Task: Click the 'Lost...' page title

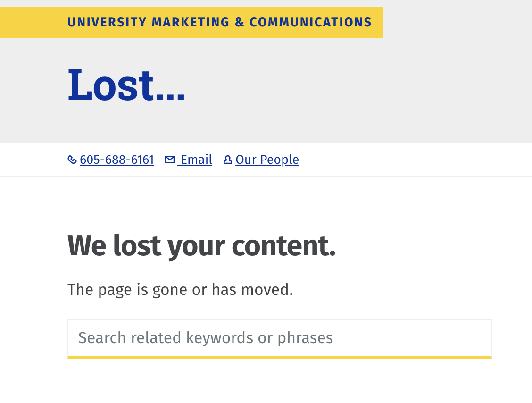Action: pyautogui.click(x=126, y=85)
